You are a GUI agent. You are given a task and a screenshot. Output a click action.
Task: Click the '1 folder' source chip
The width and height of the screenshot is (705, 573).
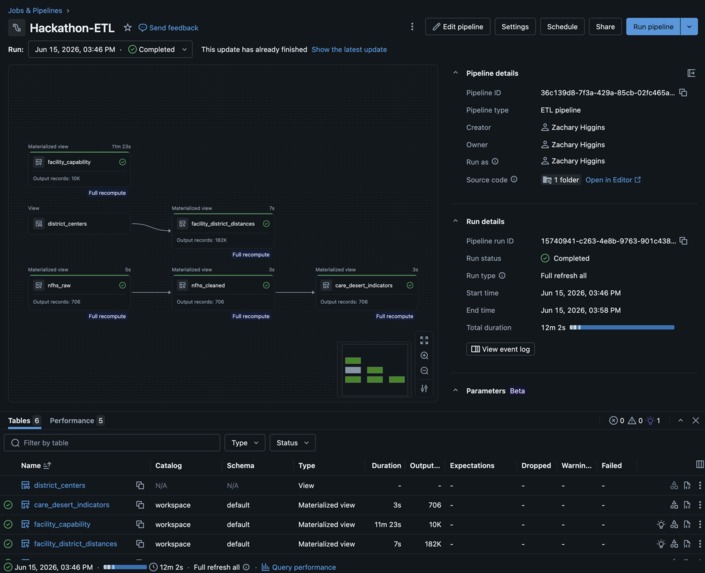(561, 180)
